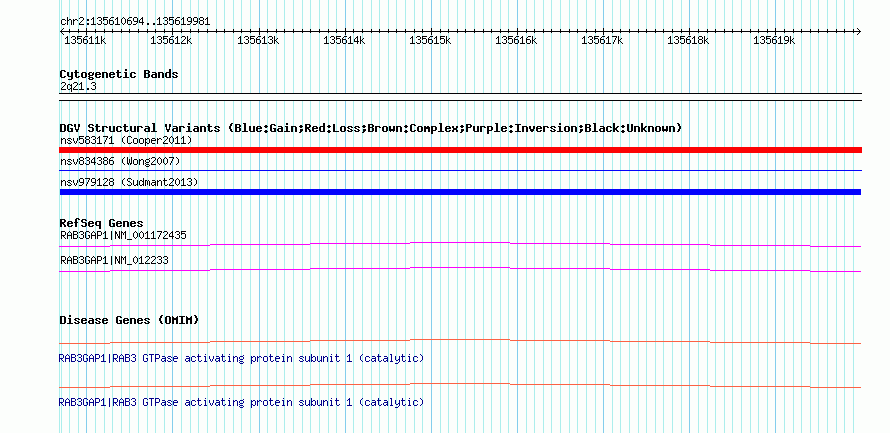Select the Disease Genes (OMIM) track title
This screenshot has width=890, height=433.
[x=129, y=320]
